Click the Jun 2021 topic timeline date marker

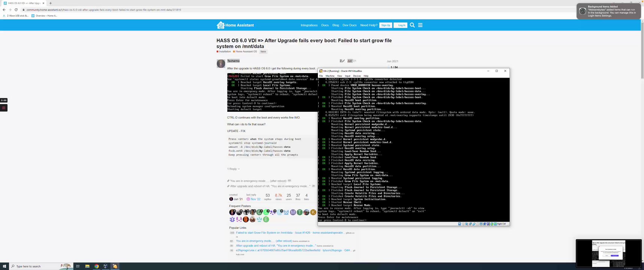[x=392, y=61]
